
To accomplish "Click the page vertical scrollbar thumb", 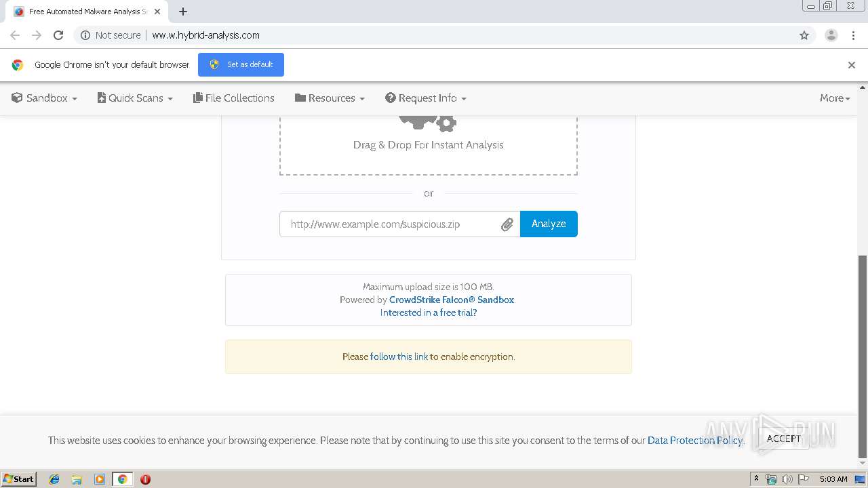I will 863,356.
